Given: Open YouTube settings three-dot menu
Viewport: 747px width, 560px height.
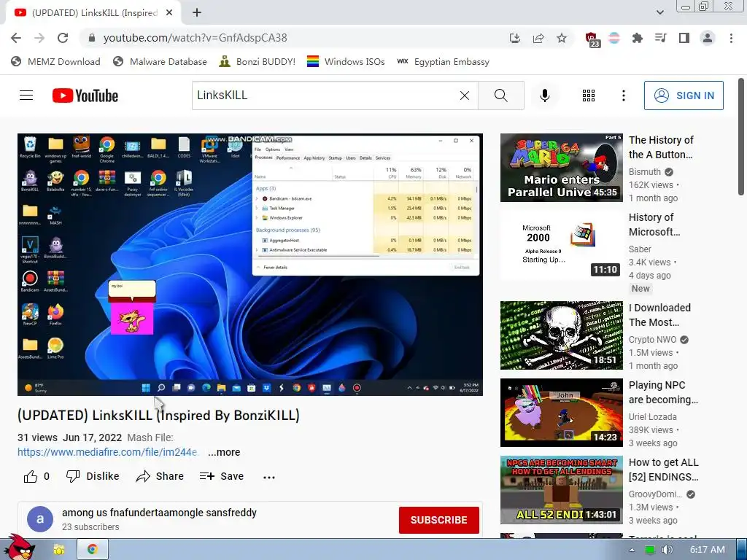Looking at the screenshot, I should 623,96.
